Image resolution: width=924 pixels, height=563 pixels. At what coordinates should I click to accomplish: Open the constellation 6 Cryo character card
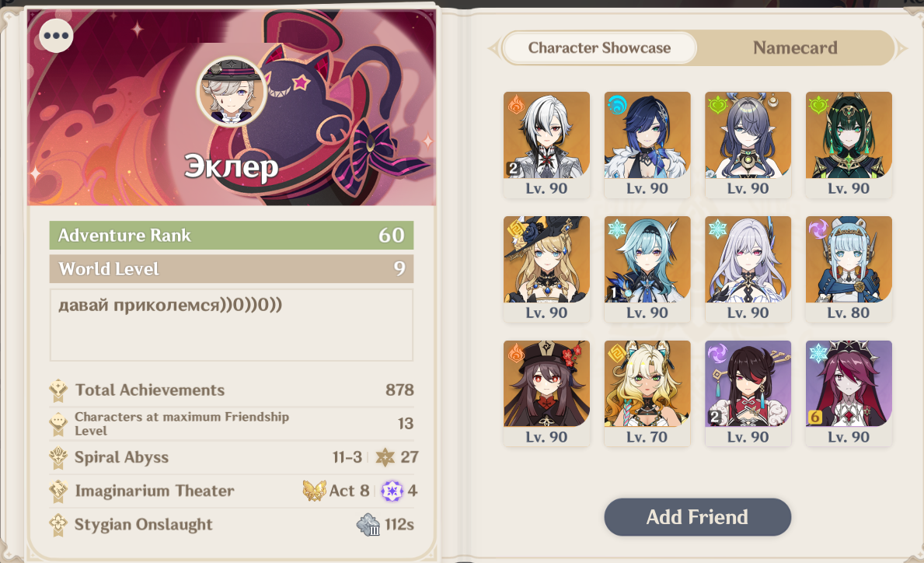[x=849, y=393]
